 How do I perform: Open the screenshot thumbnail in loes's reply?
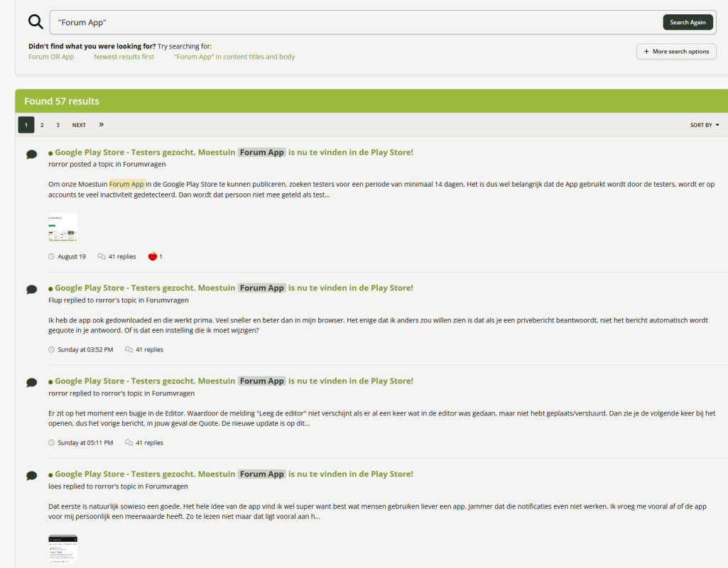63,550
